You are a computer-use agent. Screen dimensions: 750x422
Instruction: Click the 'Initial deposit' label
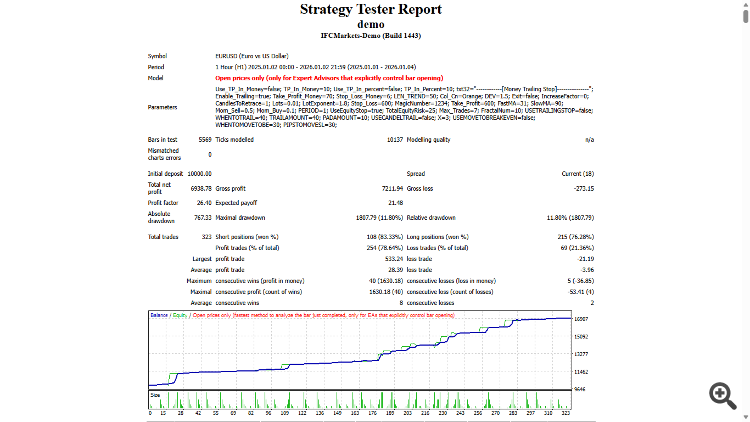165,174
